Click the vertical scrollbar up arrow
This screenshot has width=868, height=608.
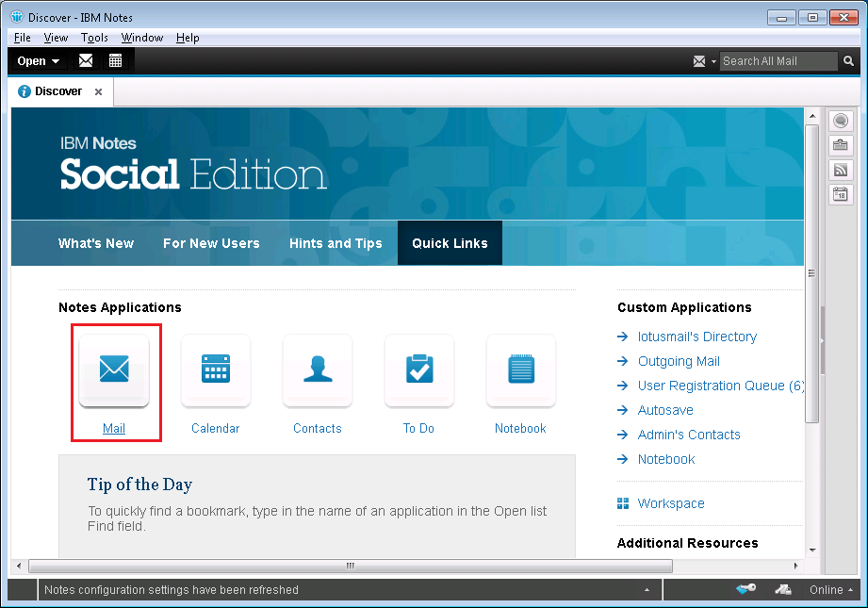[812, 116]
